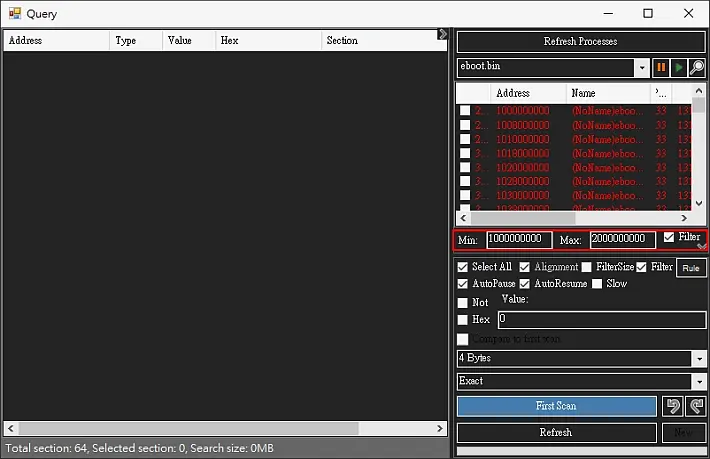This screenshot has width=710, height=459.
Task: Open the Exact compare type dropdown
Action: tap(699, 382)
